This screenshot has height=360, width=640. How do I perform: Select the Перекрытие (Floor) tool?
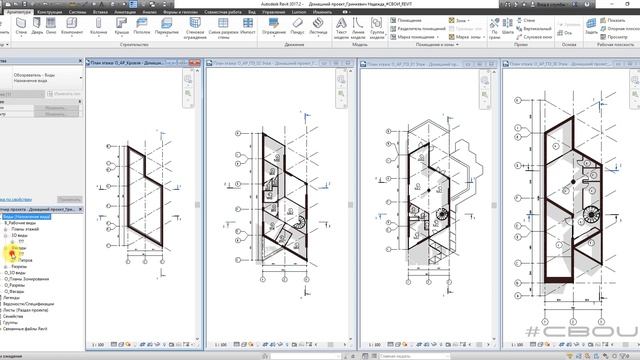[167, 26]
